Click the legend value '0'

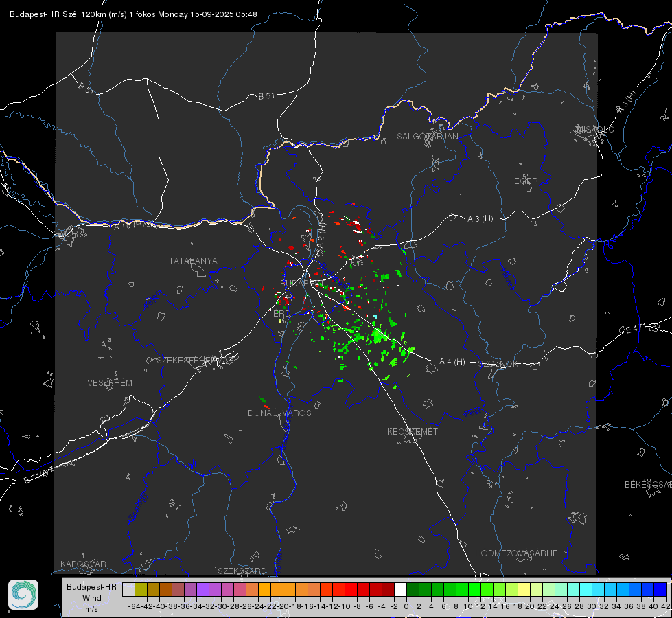point(406,606)
